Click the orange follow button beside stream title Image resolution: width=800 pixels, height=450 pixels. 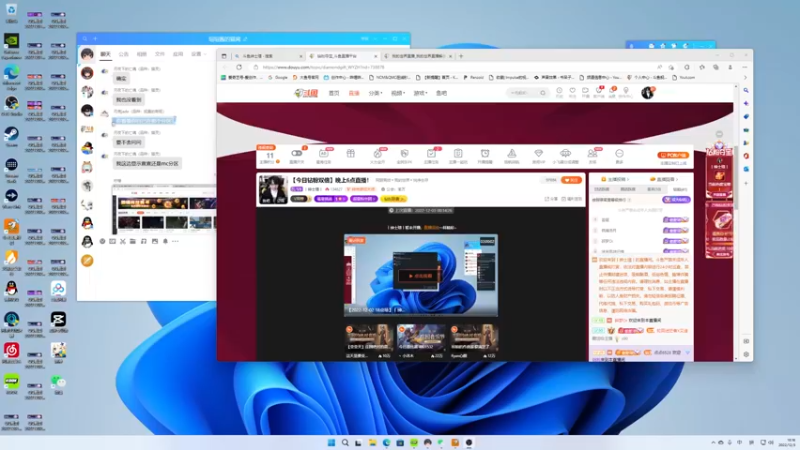point(571,180)
